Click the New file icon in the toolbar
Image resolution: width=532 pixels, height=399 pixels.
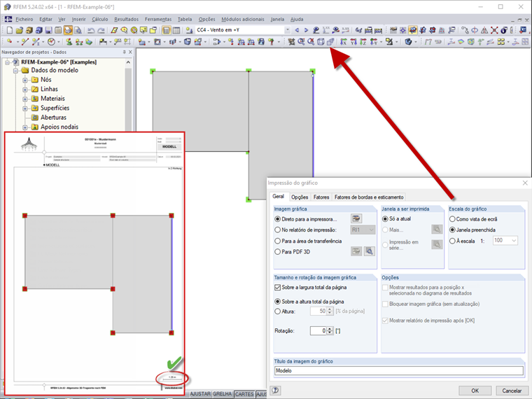[x=10, y=30]
